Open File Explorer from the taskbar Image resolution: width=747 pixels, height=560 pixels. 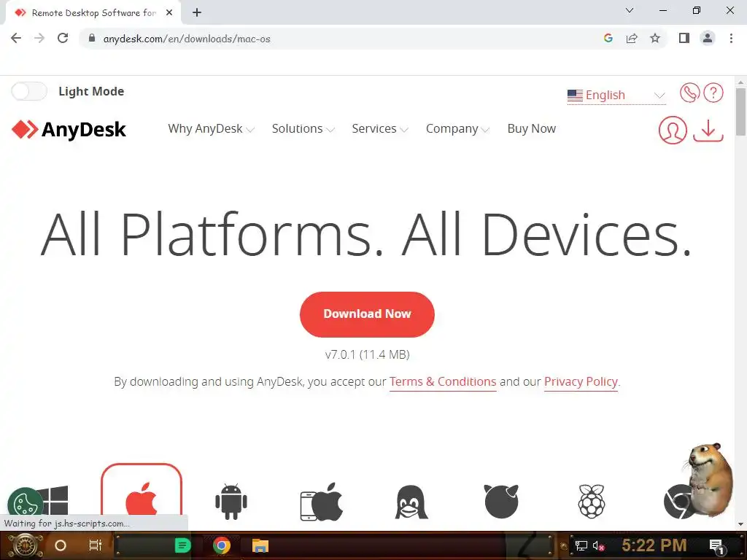260,545
